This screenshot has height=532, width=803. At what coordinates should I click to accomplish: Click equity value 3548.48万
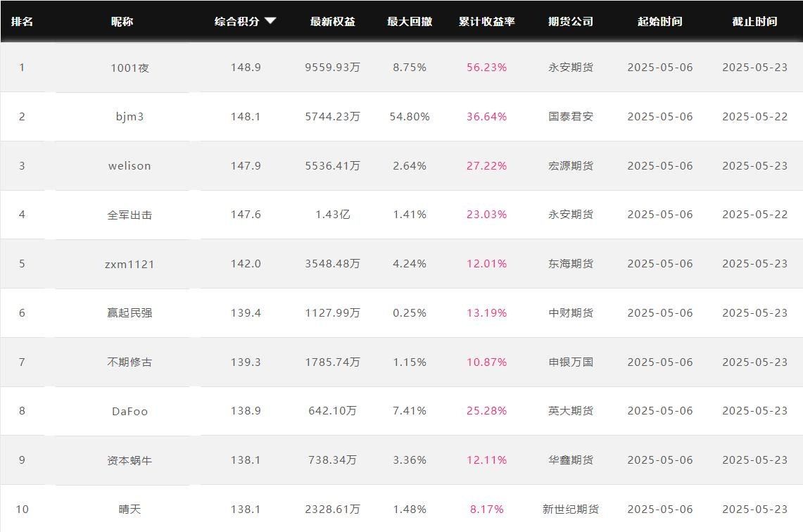coord(333,263)
